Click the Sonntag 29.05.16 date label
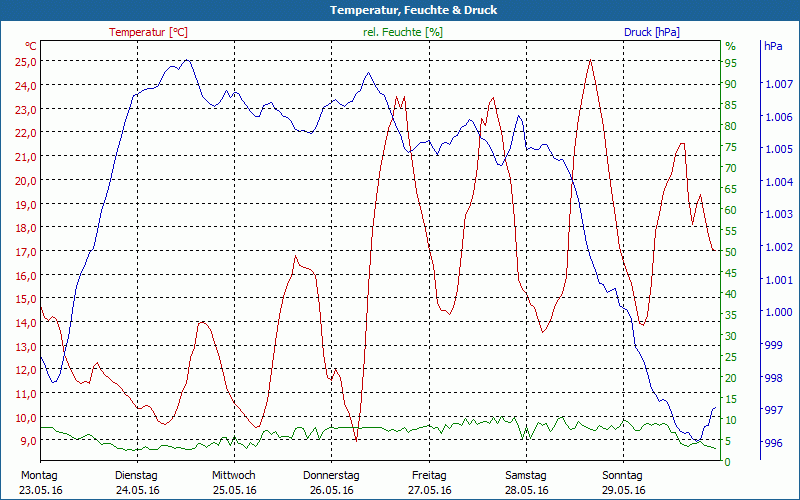The height and width of the screenshot is (500, 800). click(623, 482)
